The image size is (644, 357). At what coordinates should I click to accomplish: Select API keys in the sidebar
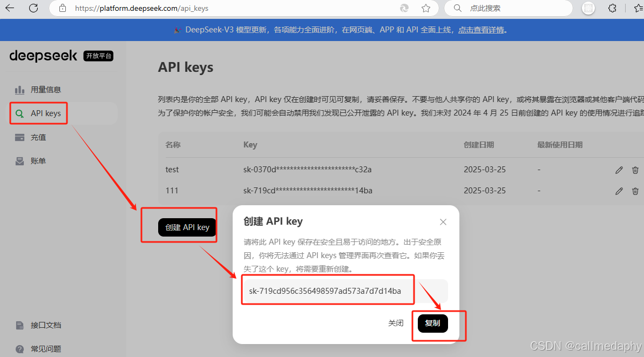(x=64, y=113)
